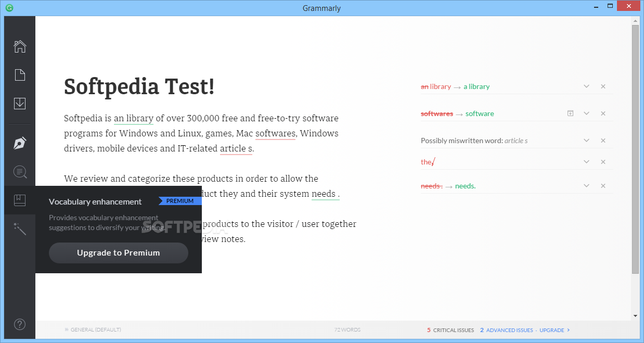
Task: Click the PREMIUM badge on tooltip
Action: tap(180, 201)
